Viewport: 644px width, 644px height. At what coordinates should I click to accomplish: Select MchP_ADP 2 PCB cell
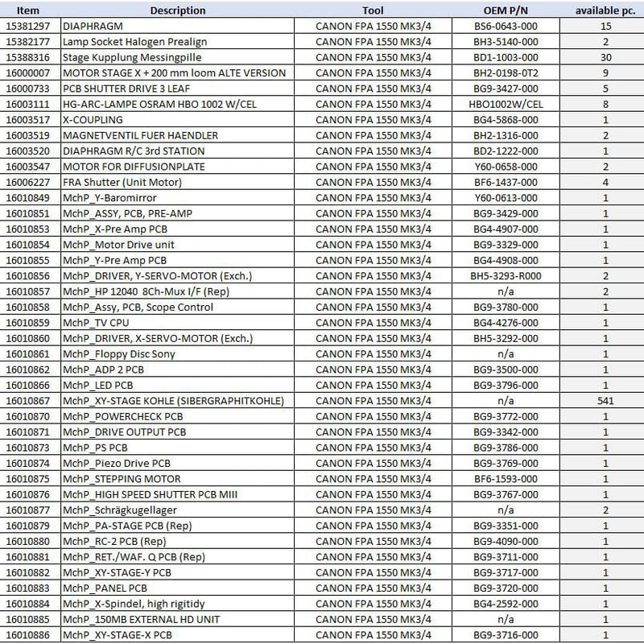[x=177, y=369]
